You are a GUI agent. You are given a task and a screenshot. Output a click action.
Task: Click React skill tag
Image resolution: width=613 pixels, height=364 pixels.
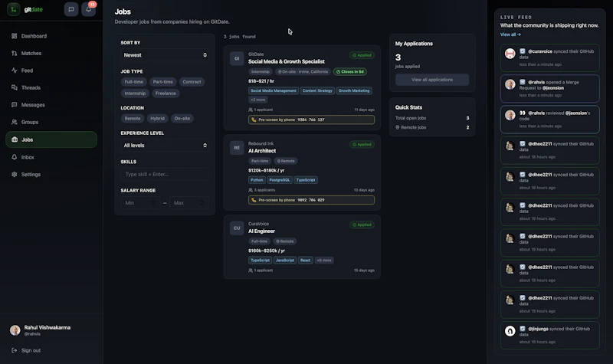[x=305, y=261]
